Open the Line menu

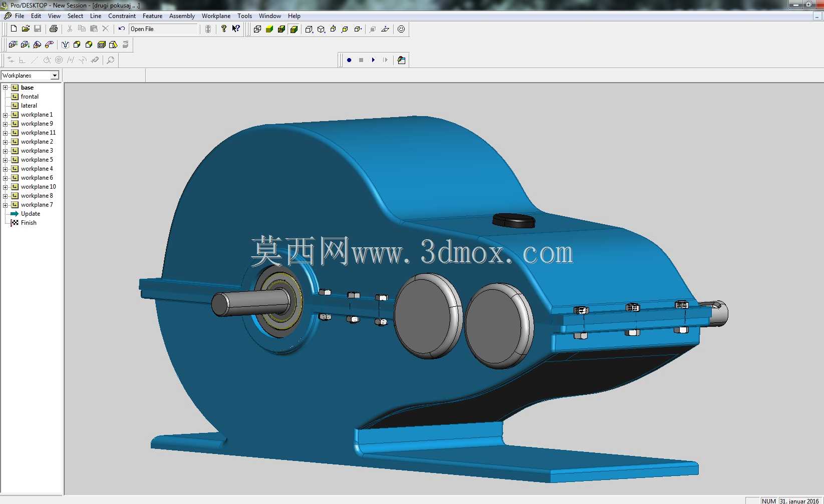point(95,16)
